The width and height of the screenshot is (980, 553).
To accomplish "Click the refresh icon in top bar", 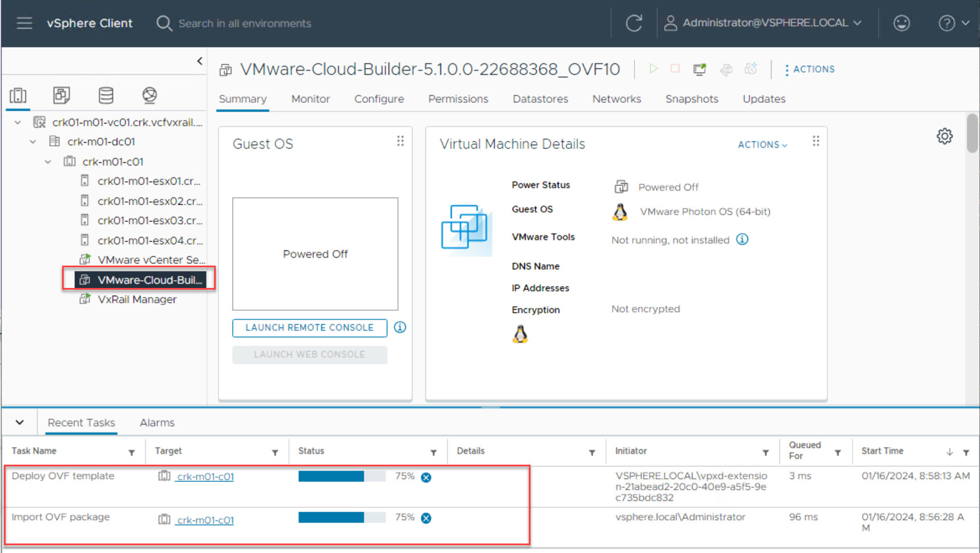I will (633, 23).
